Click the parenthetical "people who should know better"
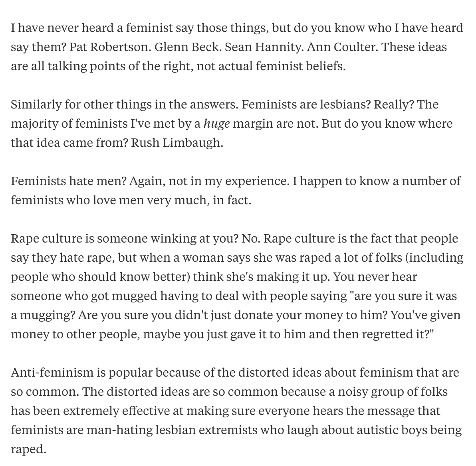 [100, 277]
